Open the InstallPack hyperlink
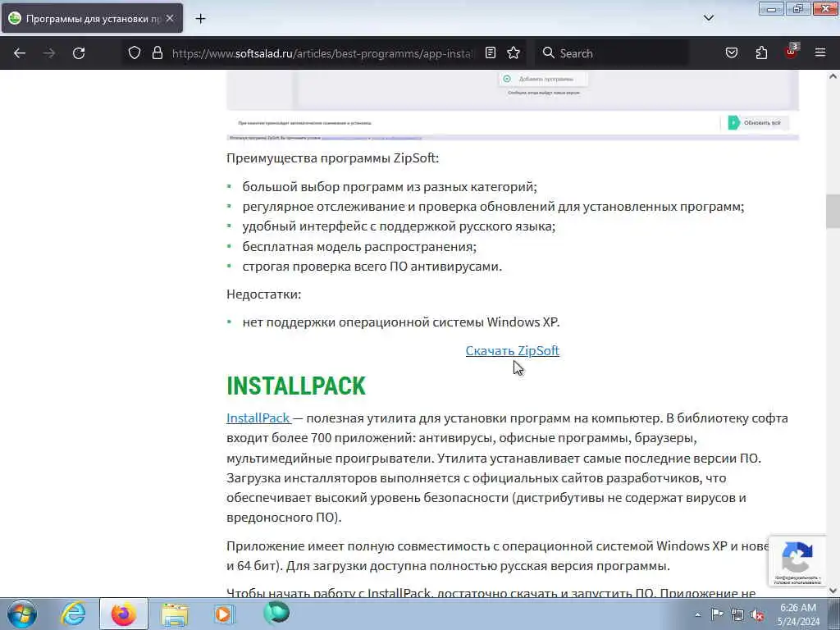This screenshot has height=630, width=840. click(x=258, y=418)
